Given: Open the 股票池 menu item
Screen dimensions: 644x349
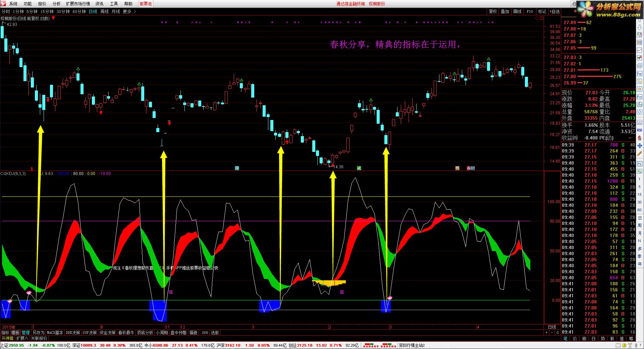Looking at the screenshot, I should (x=146, y=4).
